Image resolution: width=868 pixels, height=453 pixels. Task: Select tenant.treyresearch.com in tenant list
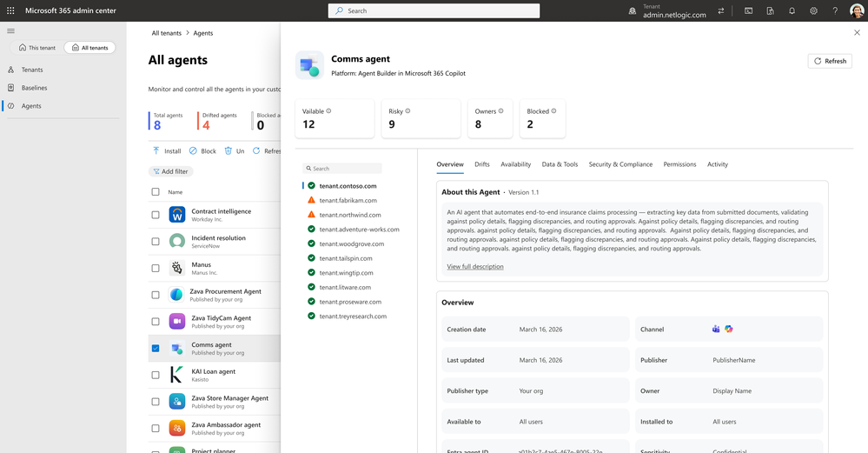(353, 316)
